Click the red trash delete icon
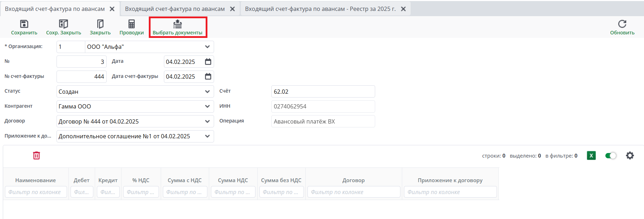The image size is (644, 219). 36,155
